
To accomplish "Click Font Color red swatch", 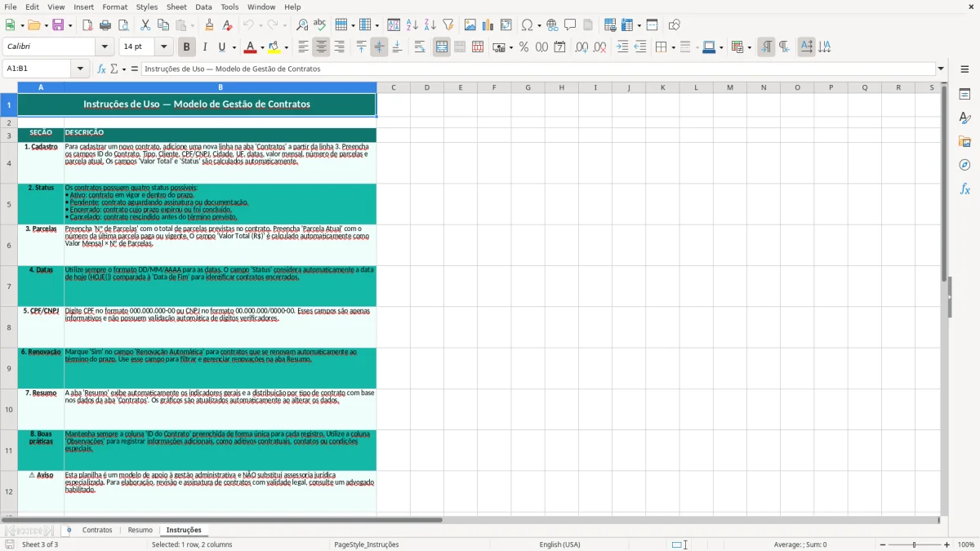I will 250,47.
